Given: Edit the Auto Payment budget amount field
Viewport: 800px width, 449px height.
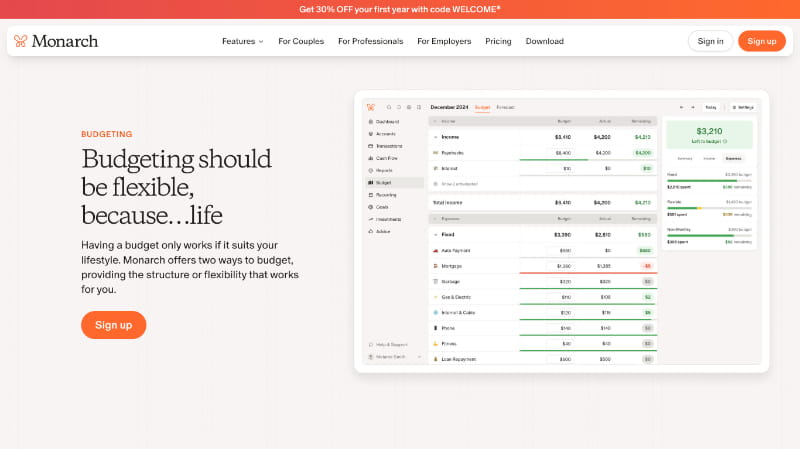Looking at the screenshot, I should click(x=560, y=251).
